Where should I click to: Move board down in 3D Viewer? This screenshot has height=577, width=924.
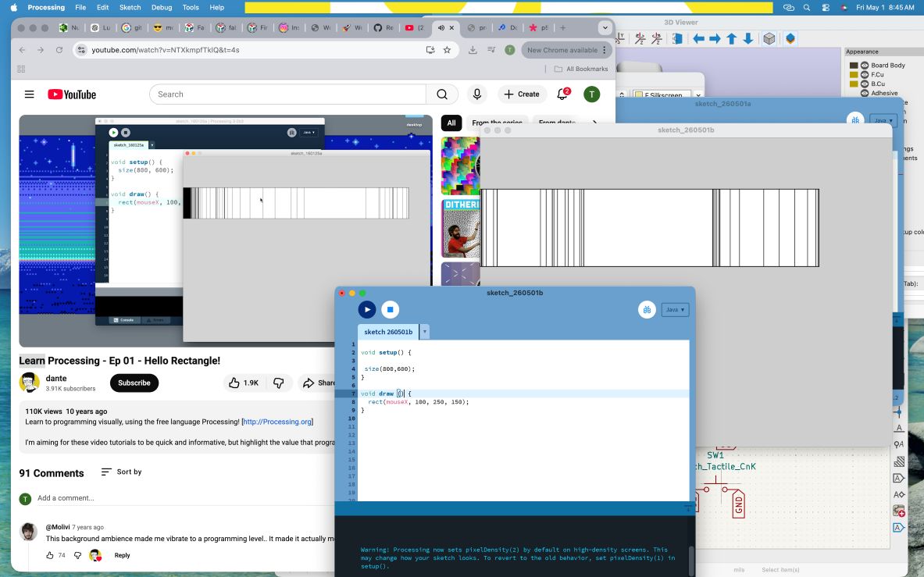pos(747,39)
